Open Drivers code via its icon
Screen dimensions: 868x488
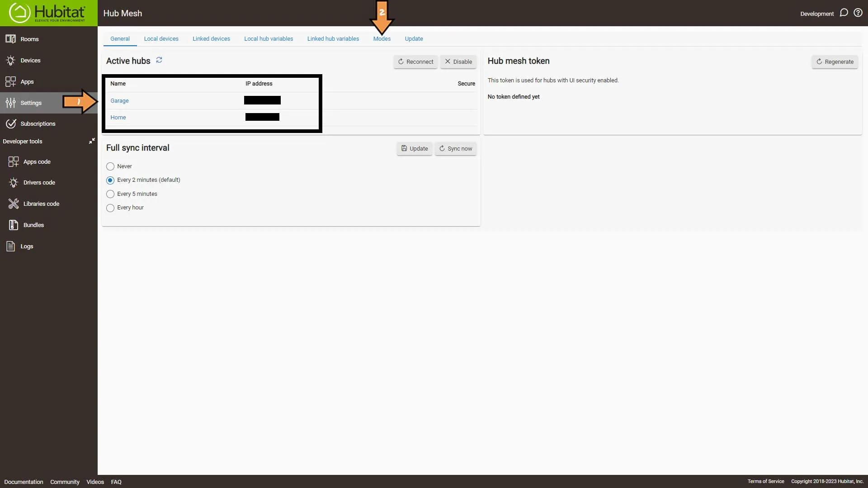(14, 182)
